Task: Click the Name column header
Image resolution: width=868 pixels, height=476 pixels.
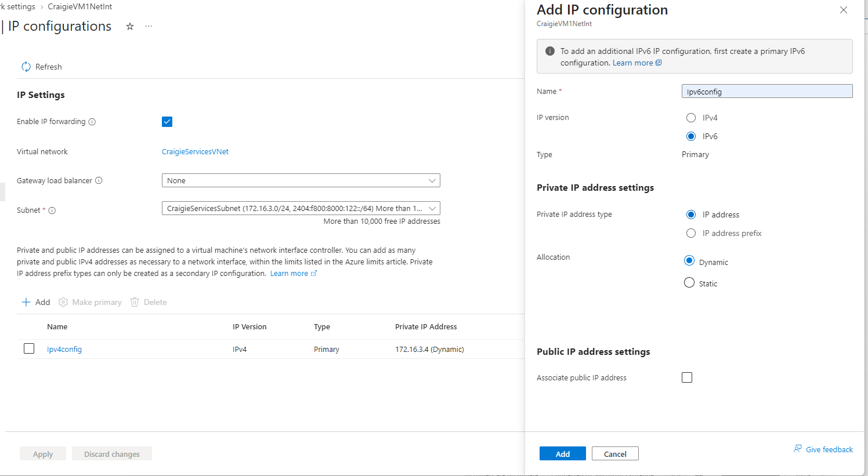Action: coord(57,326)
